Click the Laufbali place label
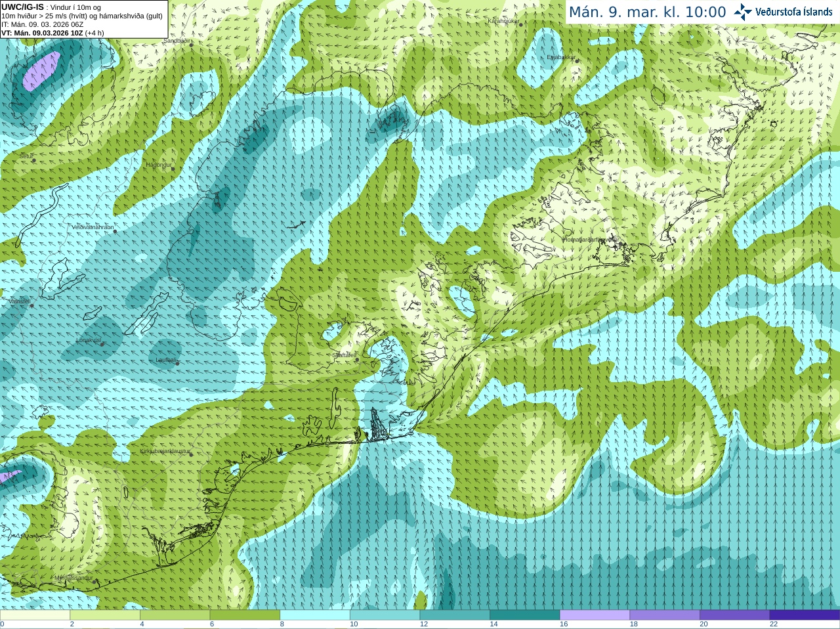The image size is (840, 629). (166, 360)
